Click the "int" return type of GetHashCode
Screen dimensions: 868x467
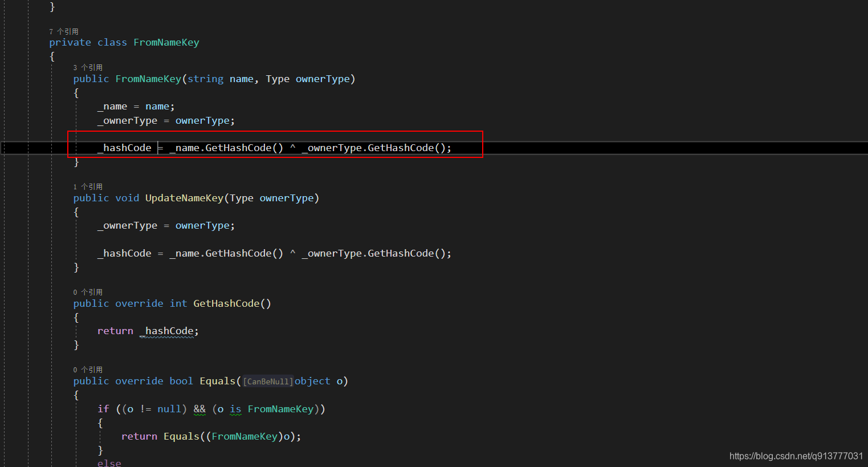coord(178,303)
